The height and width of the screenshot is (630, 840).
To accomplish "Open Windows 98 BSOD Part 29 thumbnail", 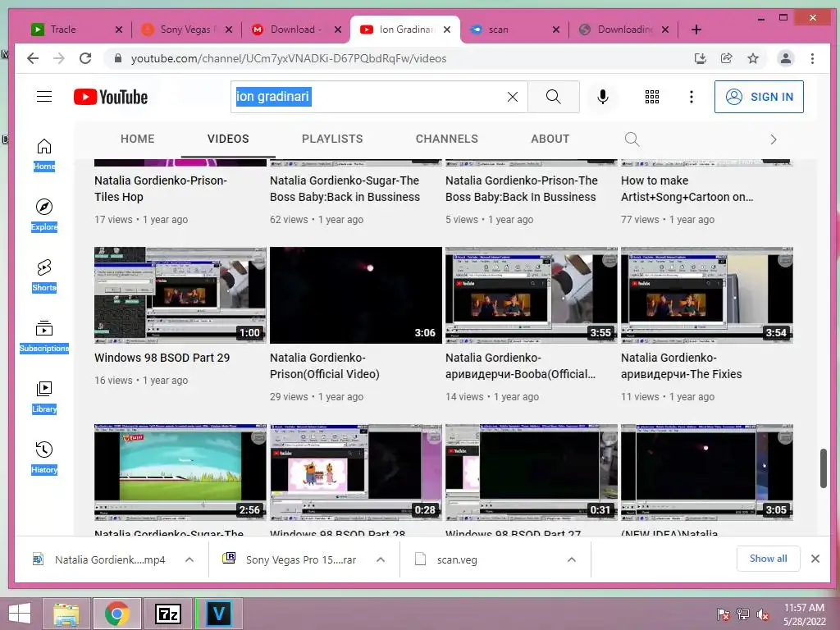I will pos(180,295).
